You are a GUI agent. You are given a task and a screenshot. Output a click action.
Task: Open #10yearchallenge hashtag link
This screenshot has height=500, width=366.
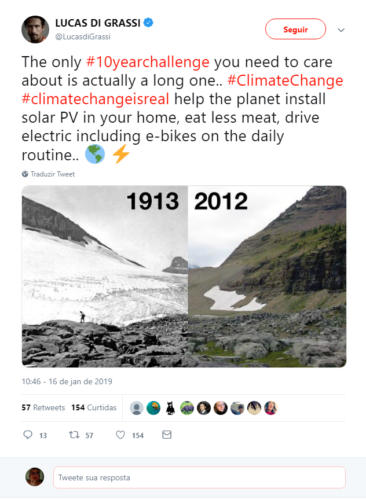148,62
